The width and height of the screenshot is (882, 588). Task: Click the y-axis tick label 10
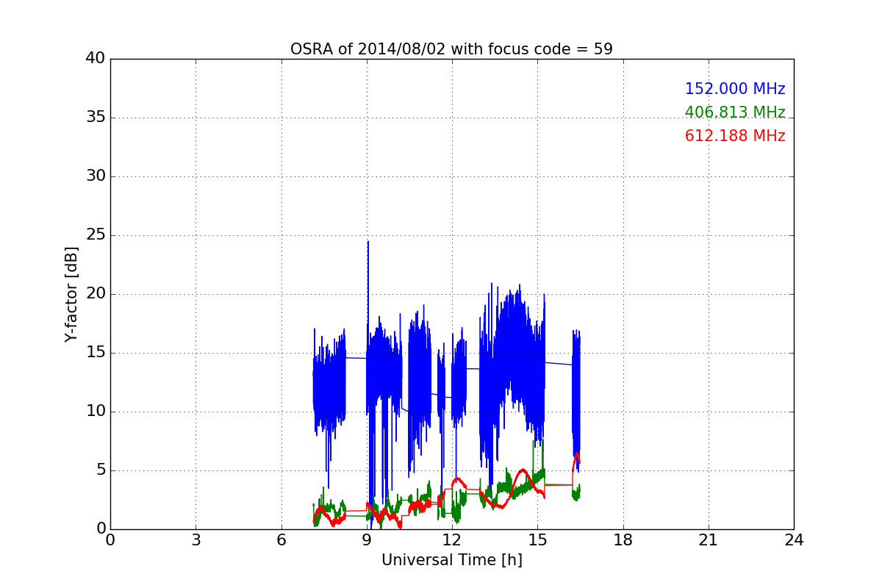coord(96,412)
